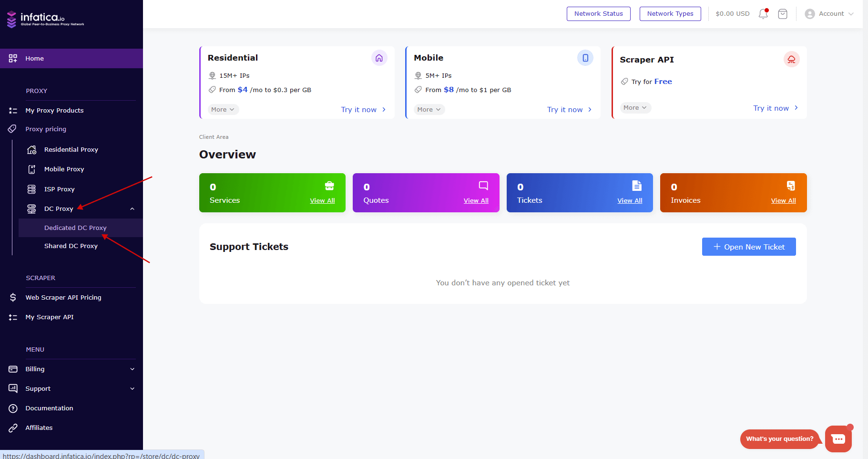Expand the Support menu chevron
The image size is (868, 459).
[x=132, y=389]
